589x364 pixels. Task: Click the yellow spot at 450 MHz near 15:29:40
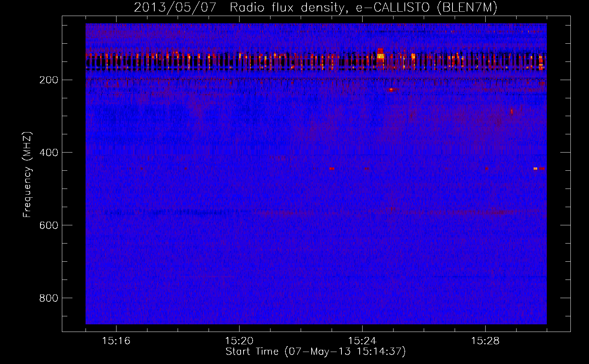[535, 169]
